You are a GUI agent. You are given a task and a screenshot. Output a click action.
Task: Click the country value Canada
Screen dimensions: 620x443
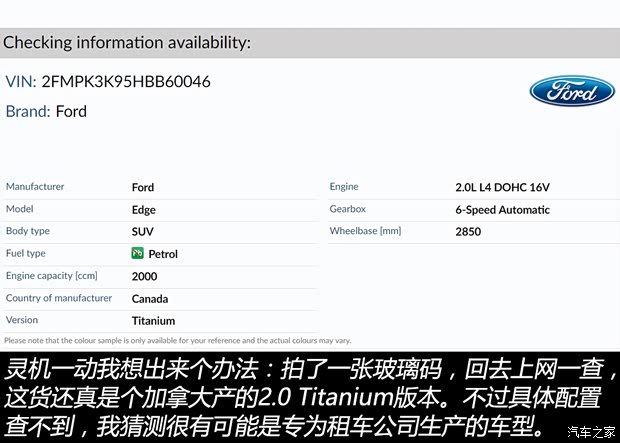click(150, 299)
